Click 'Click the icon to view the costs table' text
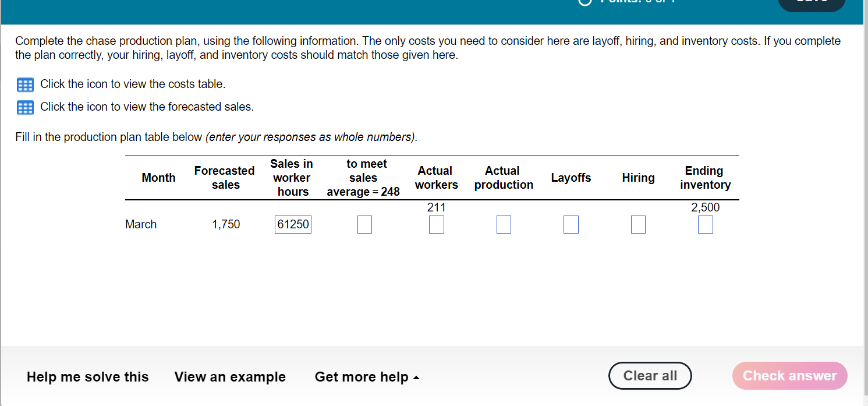Screen dimensions: 868x406 coord(133,84)
